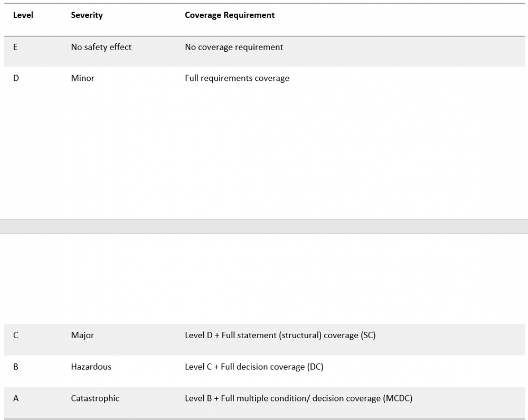The width and height of the screenshot is (528, 420).
Task: Click the 'Severity' column header
Action: point(87,15)
